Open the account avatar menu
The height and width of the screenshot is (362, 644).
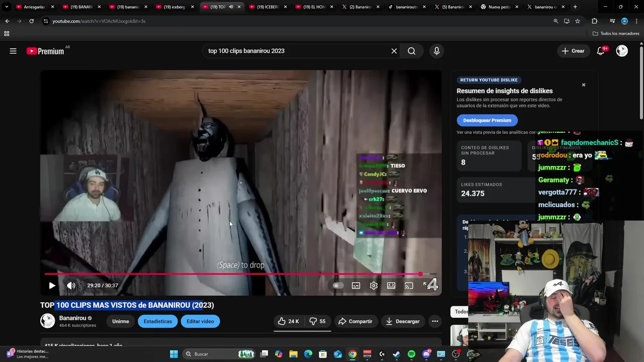tap(622, 51)
